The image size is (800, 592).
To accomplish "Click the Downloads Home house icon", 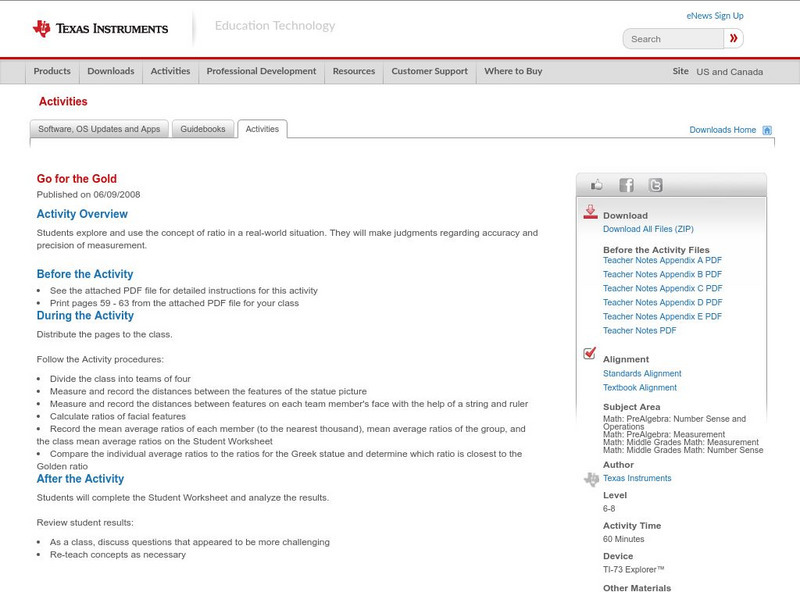I will pyautogui.click(x=767, y=130).
